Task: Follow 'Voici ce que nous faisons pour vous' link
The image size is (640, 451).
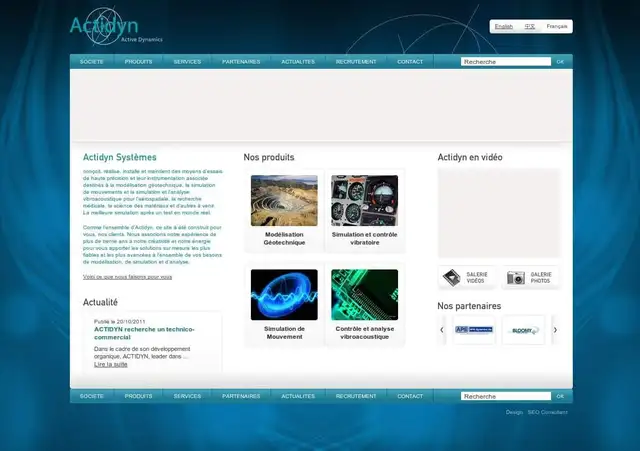Action: 127,277
